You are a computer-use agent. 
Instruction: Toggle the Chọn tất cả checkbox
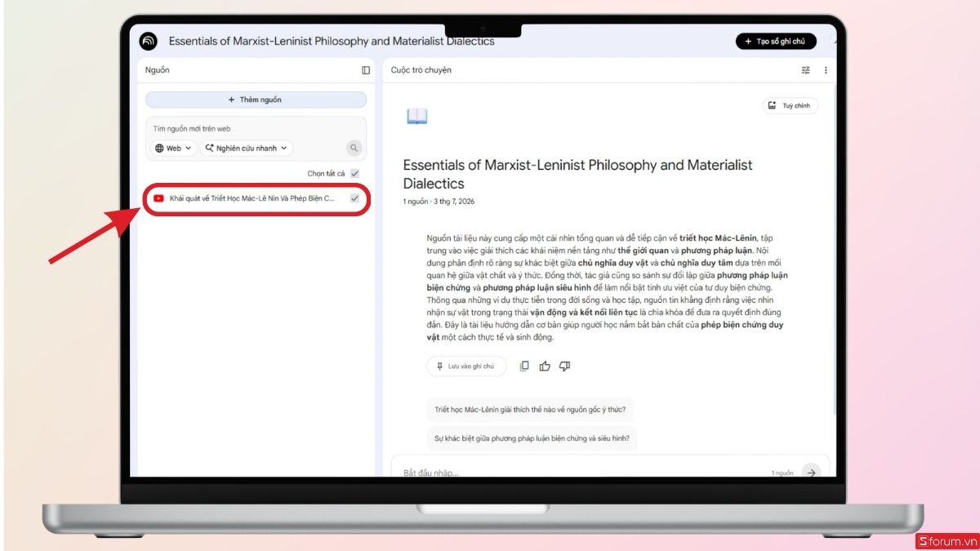pyautogui.click(x=354, y=173)
